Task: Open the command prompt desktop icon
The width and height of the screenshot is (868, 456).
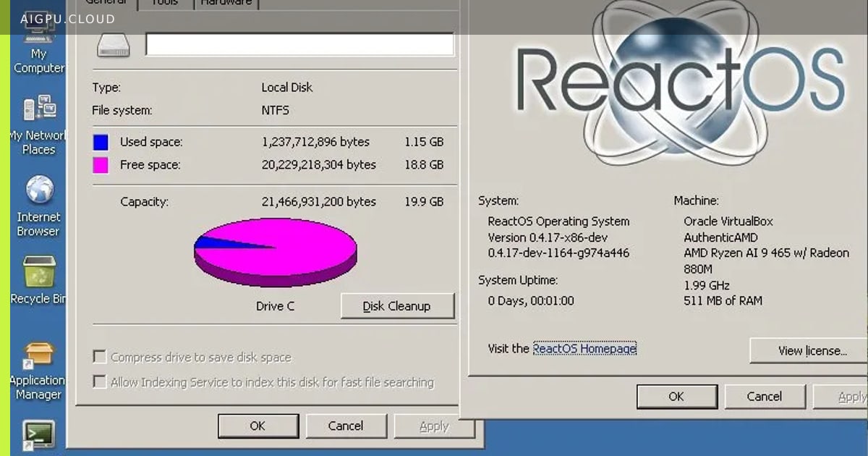Action: (x=38, y=434)
